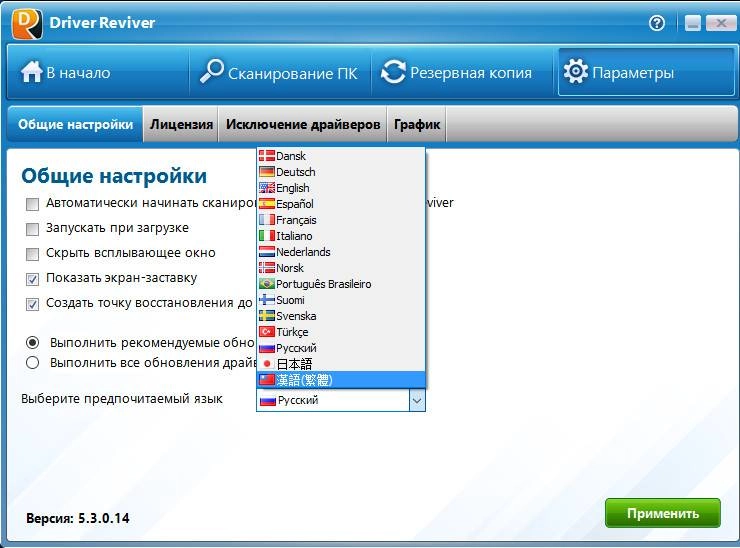Switch to the График tab

coord(417,124)
